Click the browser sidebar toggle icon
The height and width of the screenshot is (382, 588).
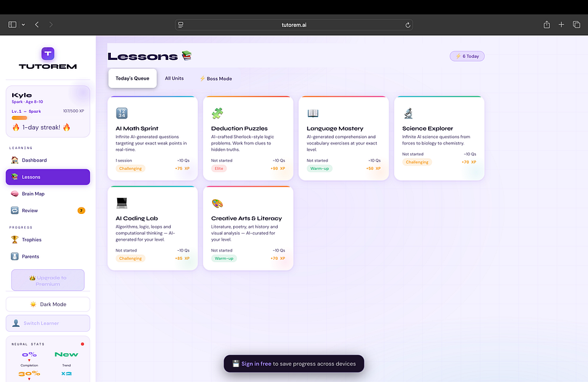[12, 25]
